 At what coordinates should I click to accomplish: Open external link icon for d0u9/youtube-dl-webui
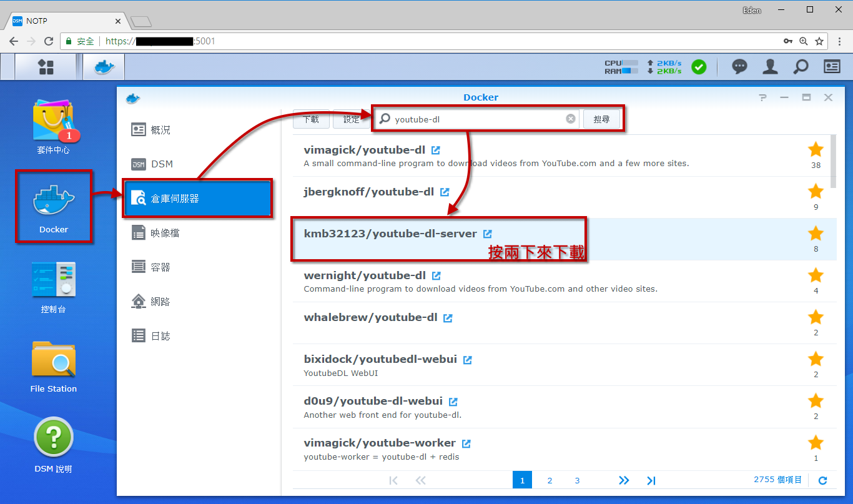coord(453,402)
